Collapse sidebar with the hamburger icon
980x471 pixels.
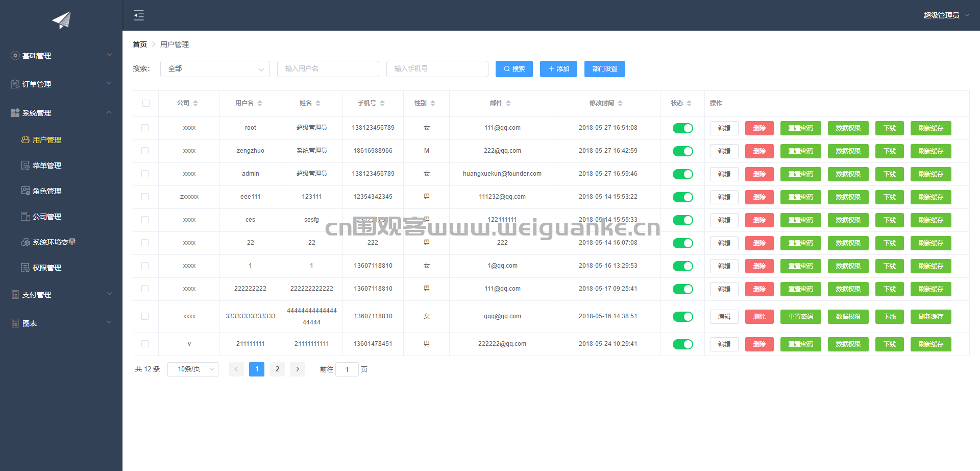(x=138, y=15)
